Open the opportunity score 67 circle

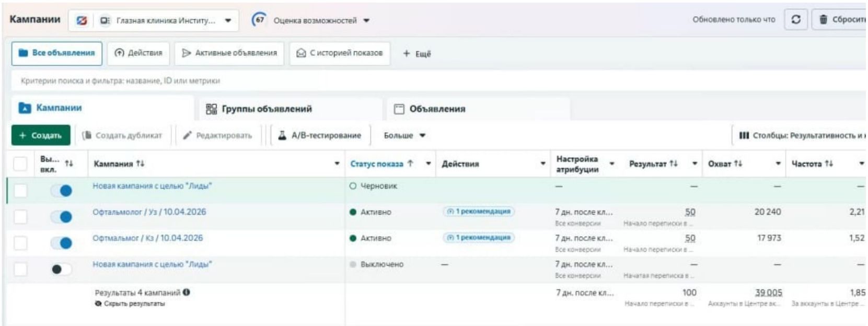click(259, 20)
